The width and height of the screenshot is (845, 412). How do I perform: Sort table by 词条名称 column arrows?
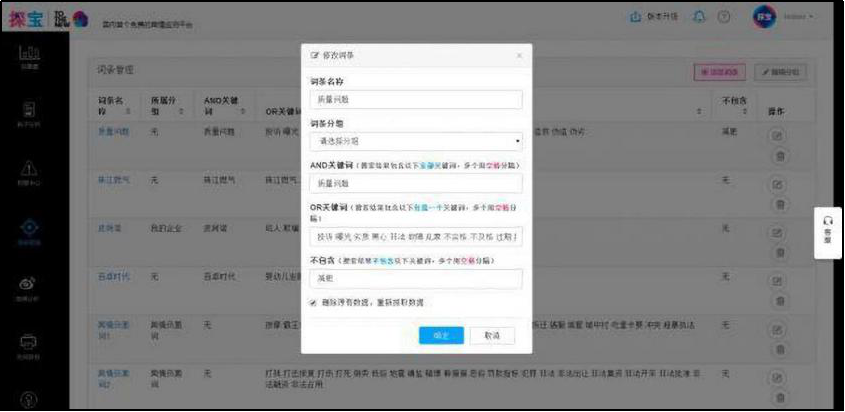[128, 111]
